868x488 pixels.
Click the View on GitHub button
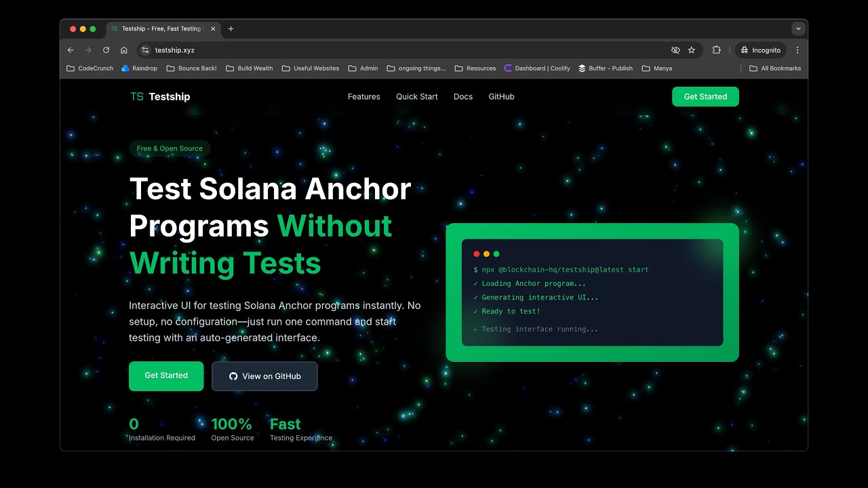pos(264,376)
